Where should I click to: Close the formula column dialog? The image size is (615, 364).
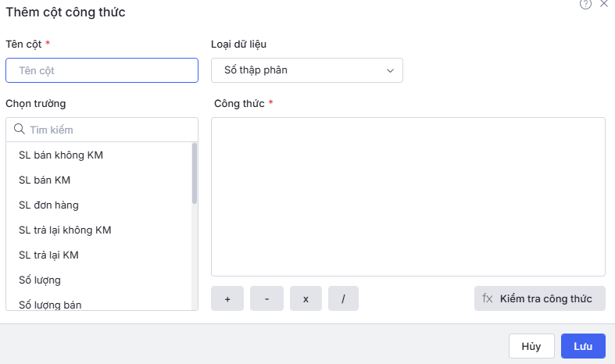pos(604,4)
